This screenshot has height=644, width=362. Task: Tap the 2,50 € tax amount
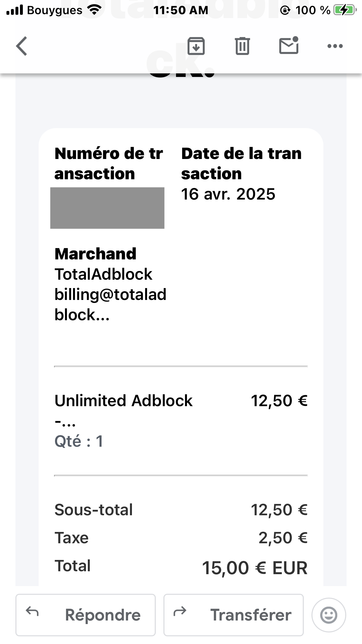(x=283, y=538)
